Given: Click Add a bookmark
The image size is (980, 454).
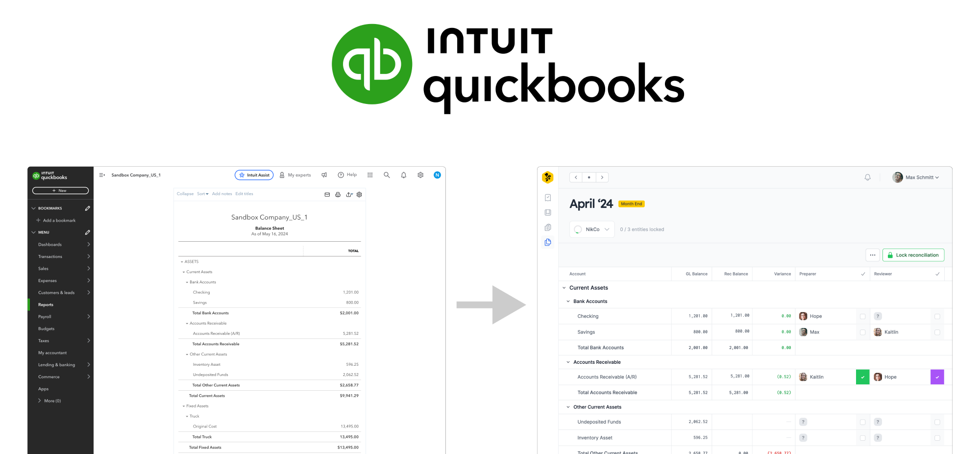Looking at the screenshot, I should click(x=56, y=221).
